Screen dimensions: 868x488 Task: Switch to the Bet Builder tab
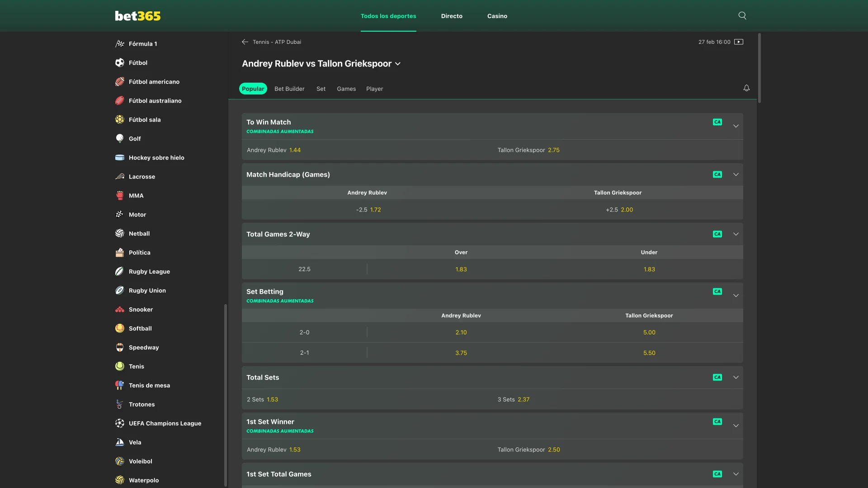289,89
